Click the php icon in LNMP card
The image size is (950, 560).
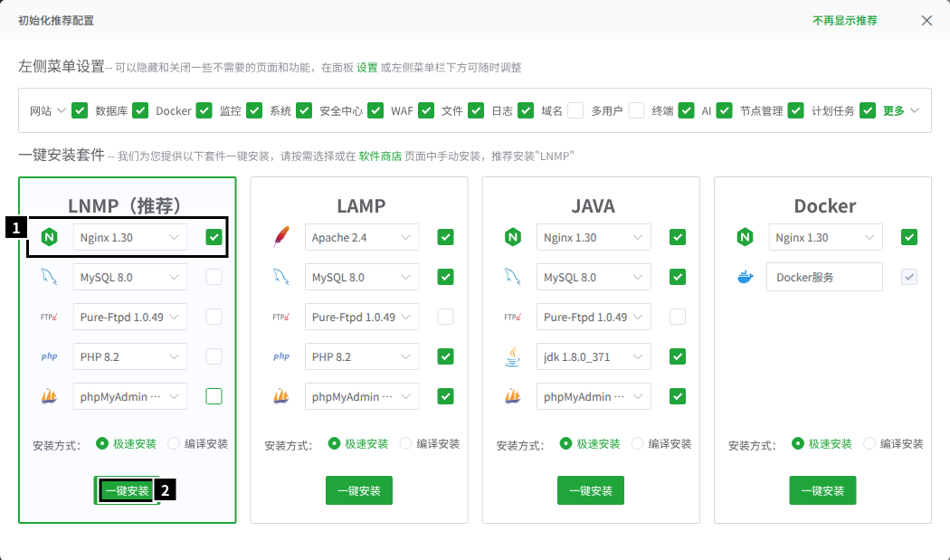coord(49,356)
